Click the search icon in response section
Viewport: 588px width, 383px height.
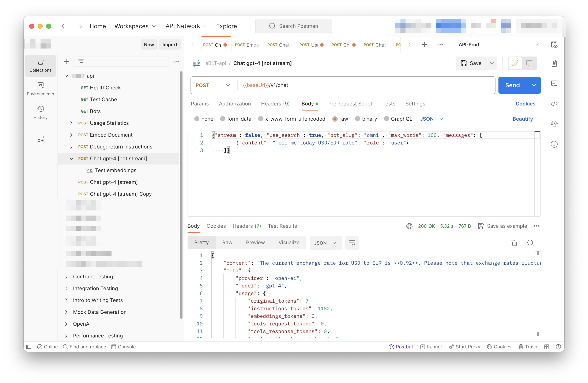pyautogui.click(x=531, y=243)
